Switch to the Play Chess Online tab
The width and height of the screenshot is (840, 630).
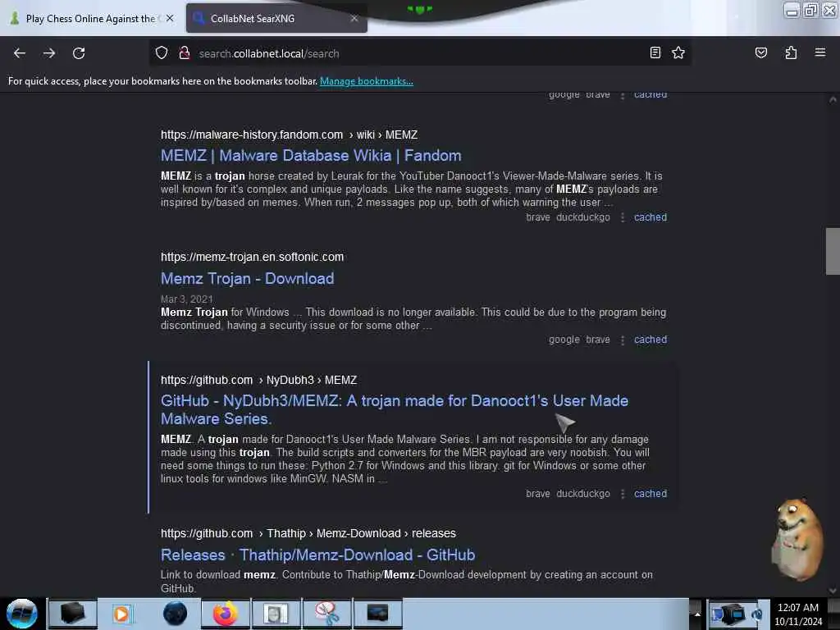click(x=90, y=18)
